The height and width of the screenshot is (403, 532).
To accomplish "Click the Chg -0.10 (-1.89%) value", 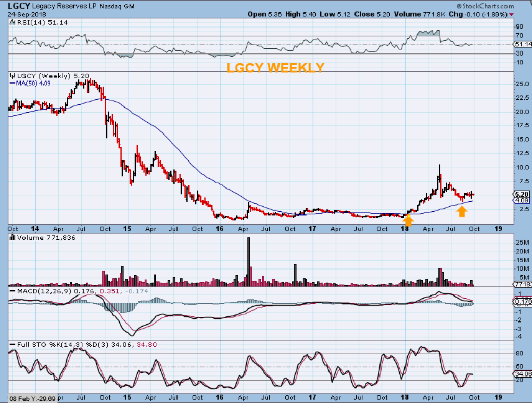I will [x=478, y=14].
